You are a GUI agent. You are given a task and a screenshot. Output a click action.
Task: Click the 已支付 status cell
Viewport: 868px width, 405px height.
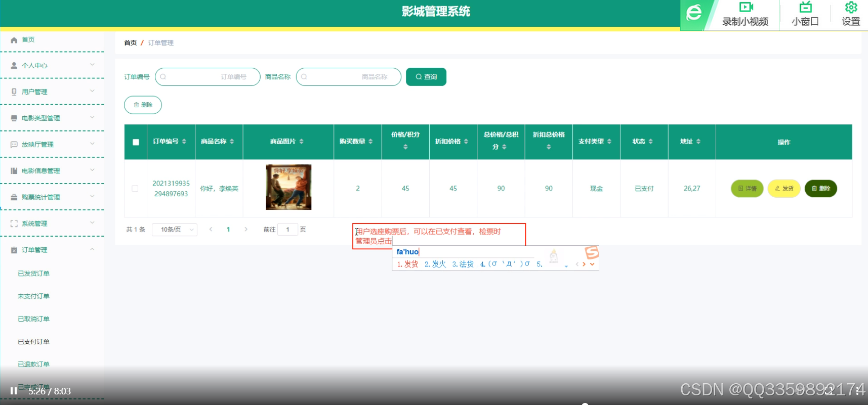click(x=644, y=189)
